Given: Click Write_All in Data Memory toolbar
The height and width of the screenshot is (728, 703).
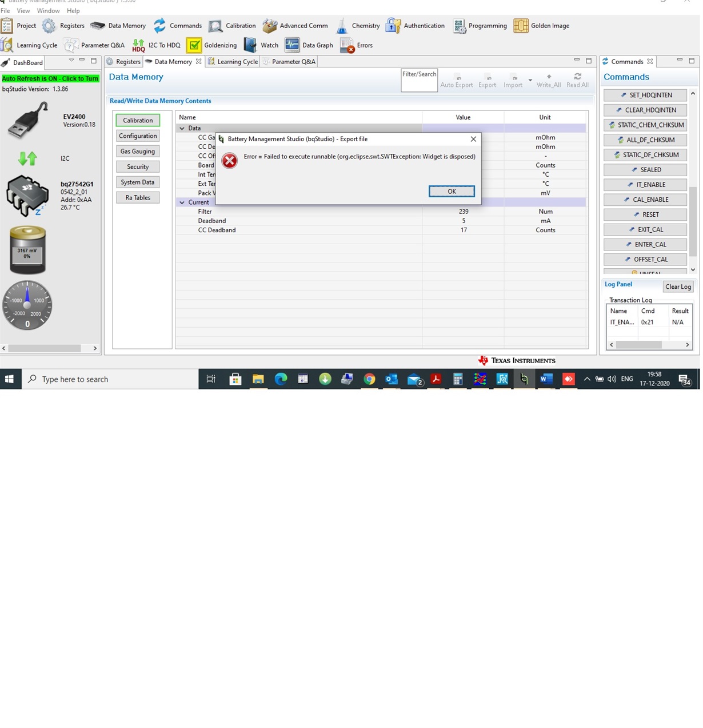Looking at the screenshot, I should tap(549, 81).
